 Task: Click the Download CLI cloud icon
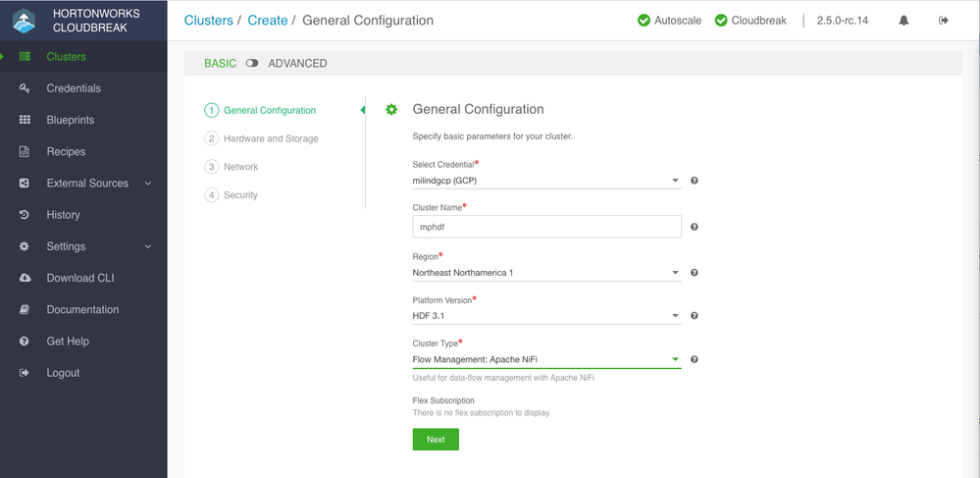click(25, 278)
